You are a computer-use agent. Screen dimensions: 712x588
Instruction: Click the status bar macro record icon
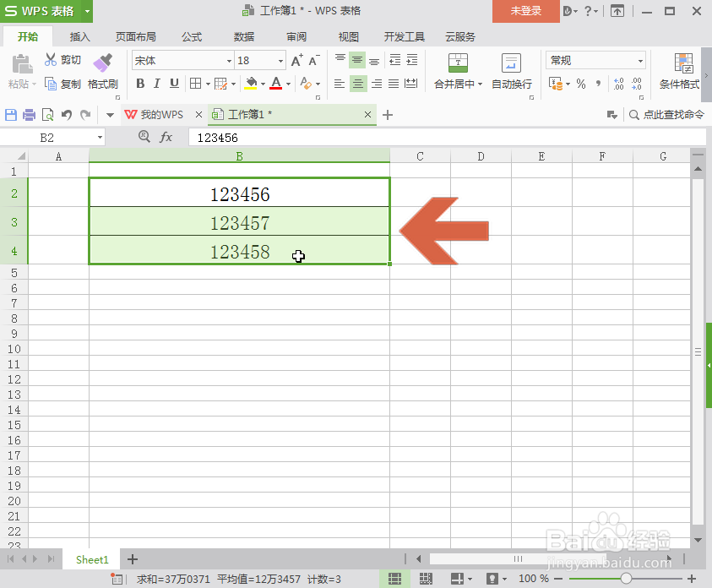[117, 579]
